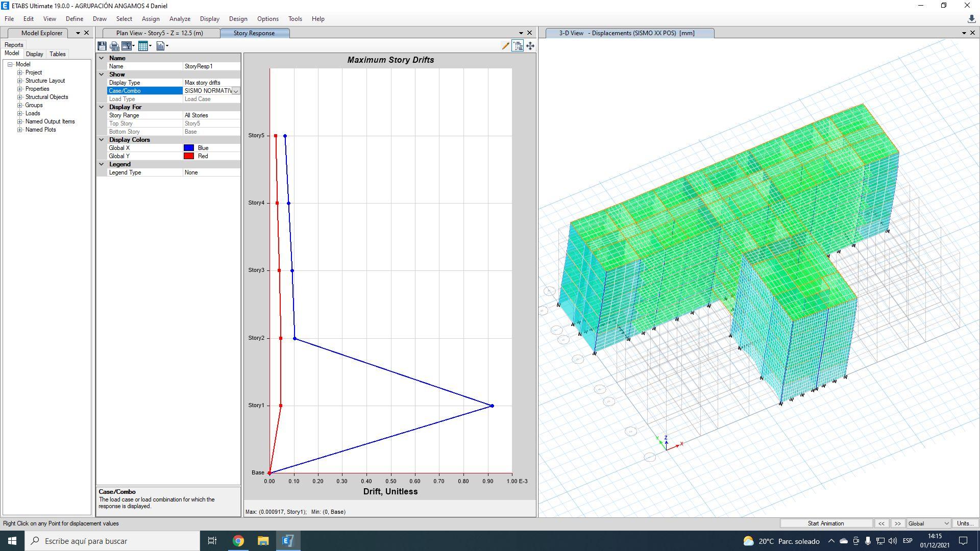980x551 pixels.
Task: Click the report chart icon
Action: pos(160,46)
